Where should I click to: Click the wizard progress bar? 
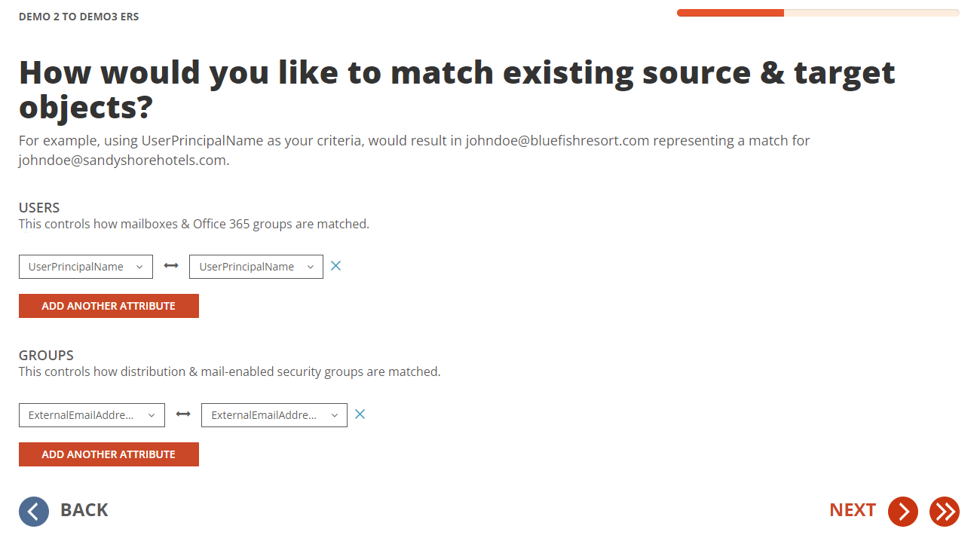tap(818, 13)
